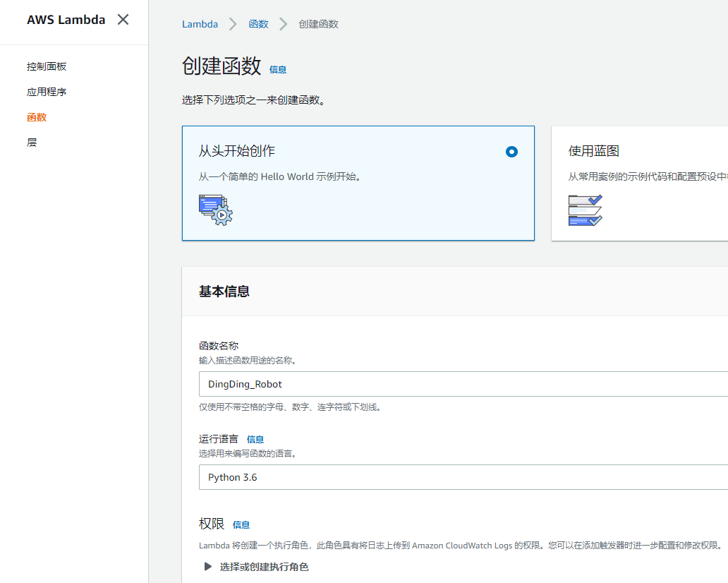Click the 基本信息 section header
This screenshot has height=583, width=728.
[224, 291]
